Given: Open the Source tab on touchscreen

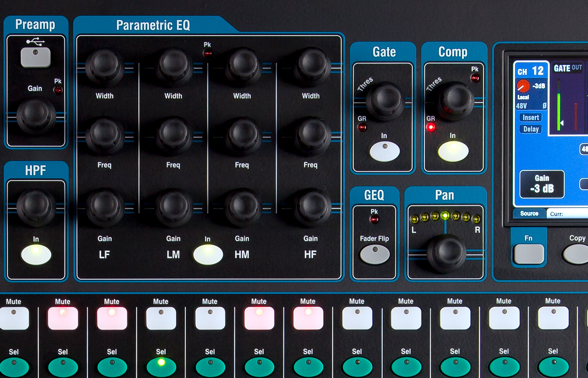Looking at the screenshot, I should 529,214.
